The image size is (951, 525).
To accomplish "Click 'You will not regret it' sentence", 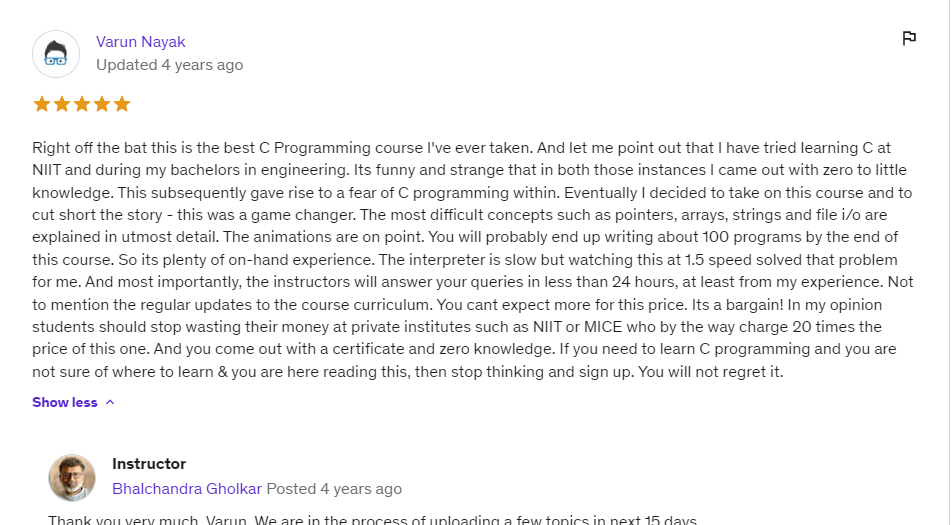I will (712, 372).
